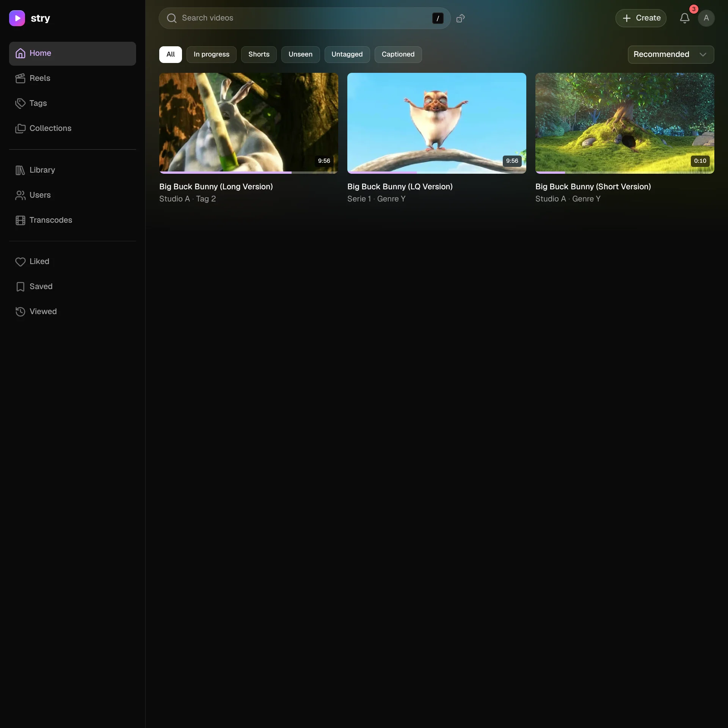
Task: Toggle the In progress filter
Action: 212,55
